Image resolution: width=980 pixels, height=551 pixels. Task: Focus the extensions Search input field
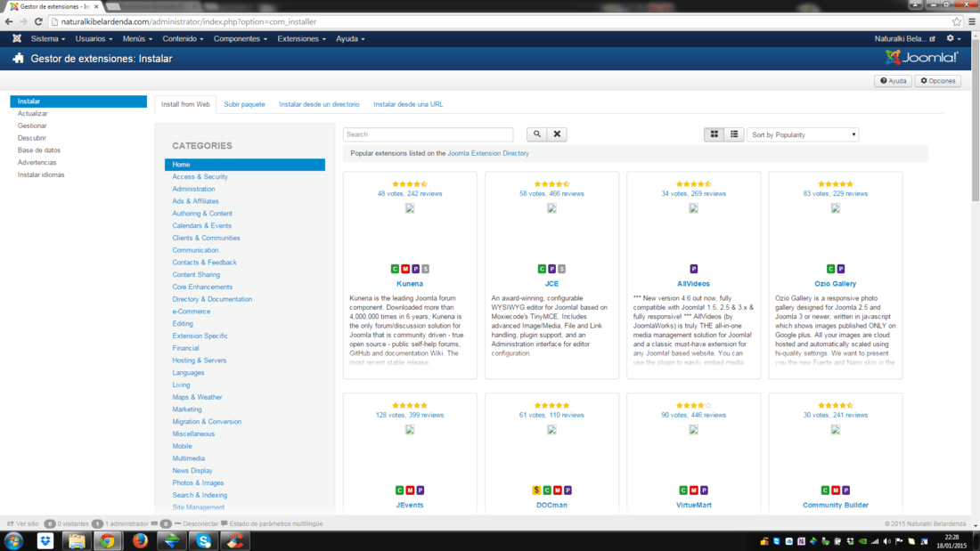coord(429,134)
